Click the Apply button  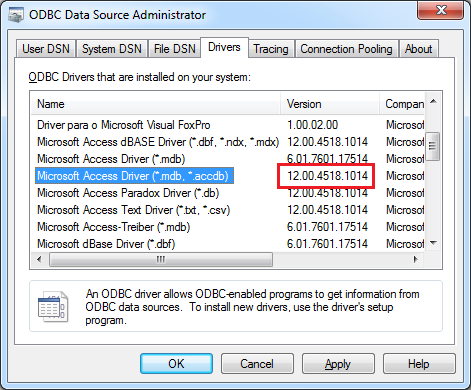(338, 363)
